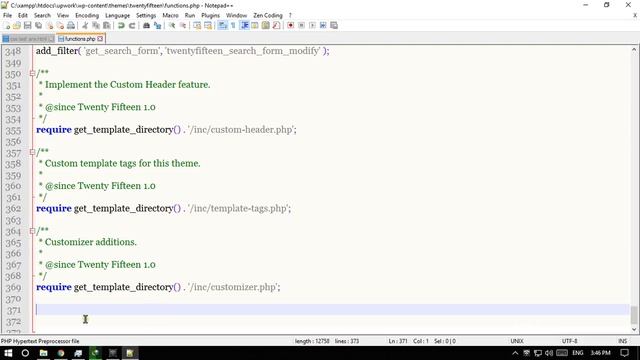Click the vertical scrollbar thumb

[x=634, y=315]
